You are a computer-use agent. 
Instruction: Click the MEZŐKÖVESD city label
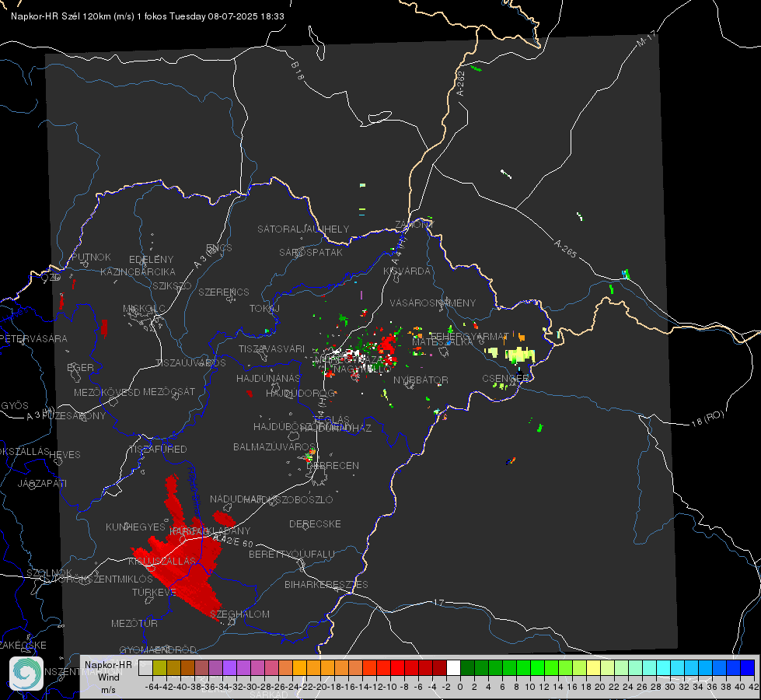click(106, 392)
